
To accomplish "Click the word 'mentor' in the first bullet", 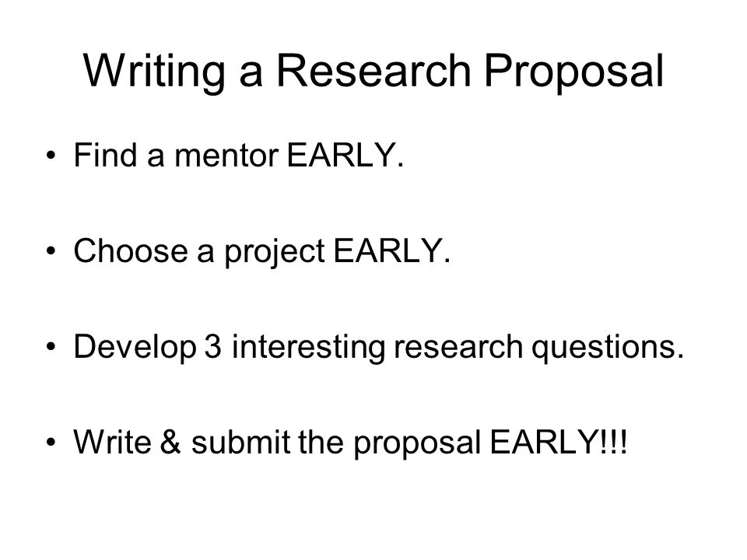I will (226, 156).
